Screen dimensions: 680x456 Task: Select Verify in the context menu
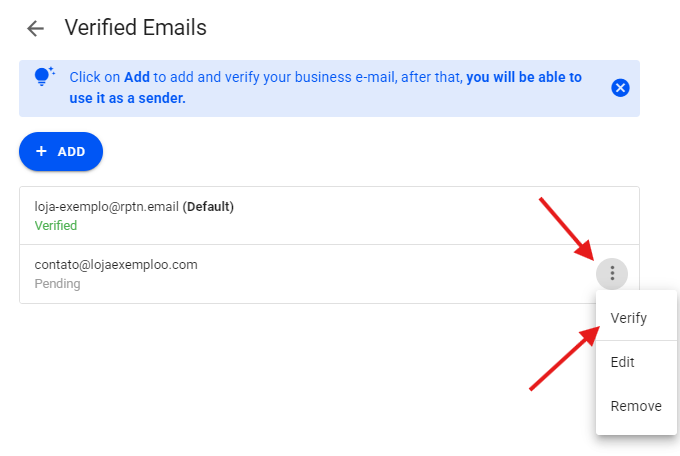point(629,318)
